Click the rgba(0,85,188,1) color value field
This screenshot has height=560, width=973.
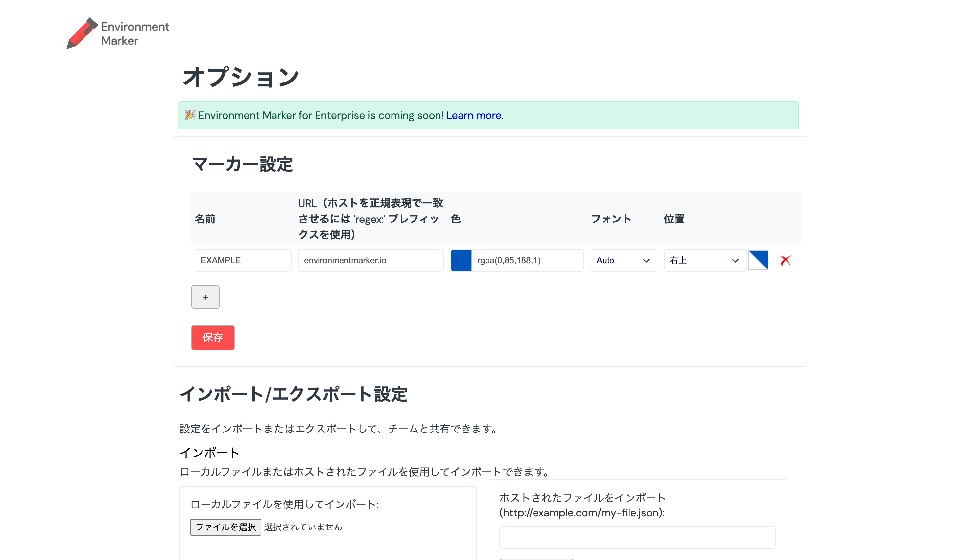pyautogui.click(x=528, y=260)
